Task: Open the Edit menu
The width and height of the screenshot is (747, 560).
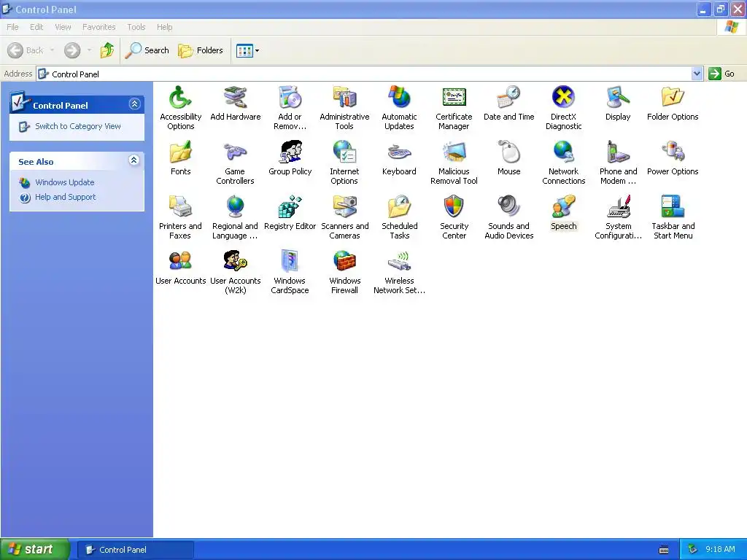Action: (x=36, y=27)
